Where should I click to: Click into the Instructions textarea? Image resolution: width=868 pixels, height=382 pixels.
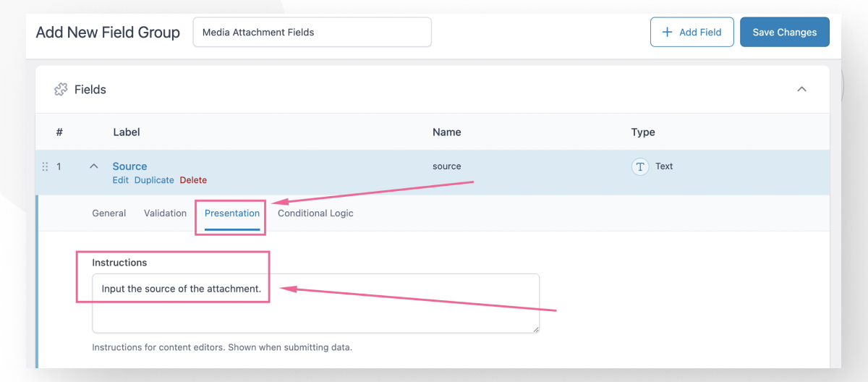click(315, 303)
